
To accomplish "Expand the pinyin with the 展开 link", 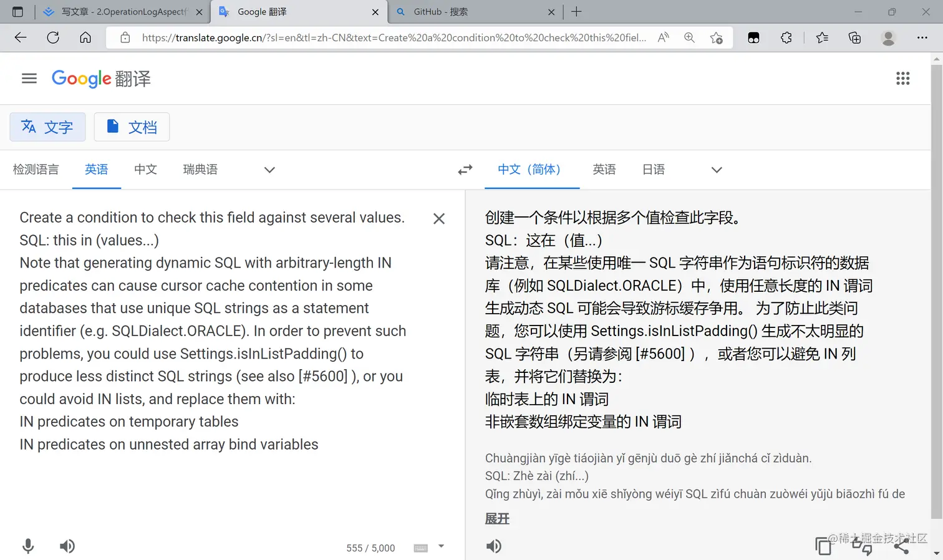I will [x=497, y=519].
